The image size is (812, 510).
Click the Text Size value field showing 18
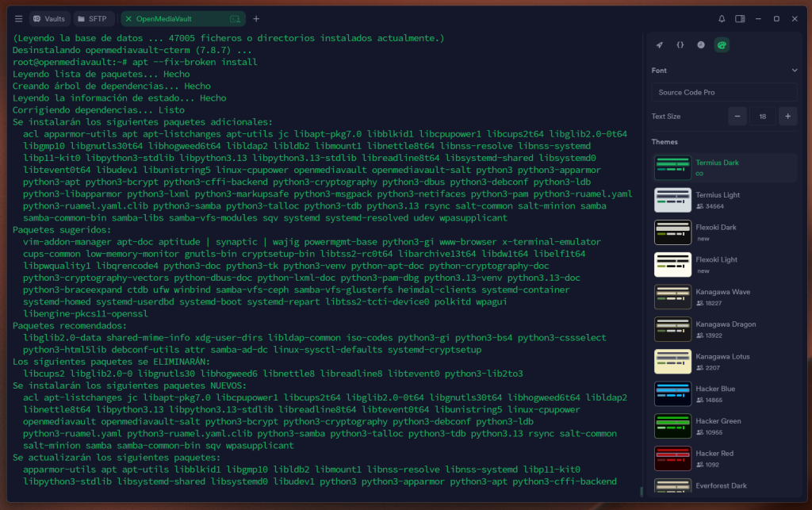763,115
